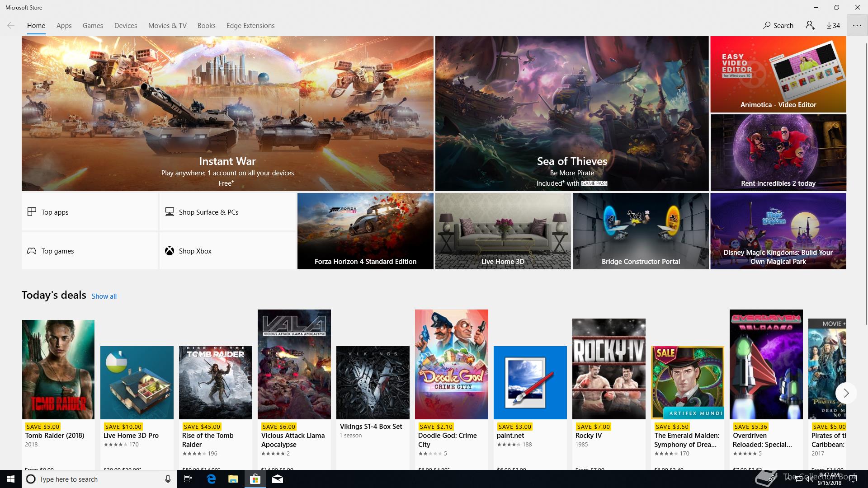Click the Type here to search box
Screen dimensions: 868x488
click(99, 479)
